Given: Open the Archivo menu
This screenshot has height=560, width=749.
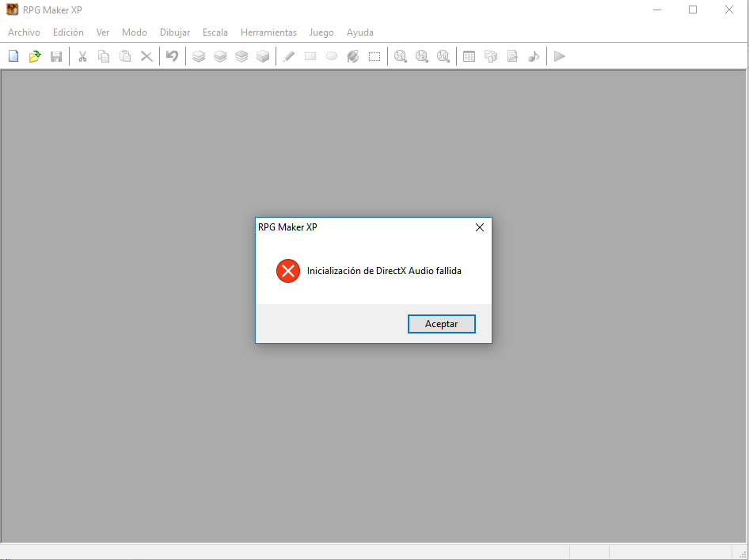Looking at the screenshot, I should [x=24, y=32].
